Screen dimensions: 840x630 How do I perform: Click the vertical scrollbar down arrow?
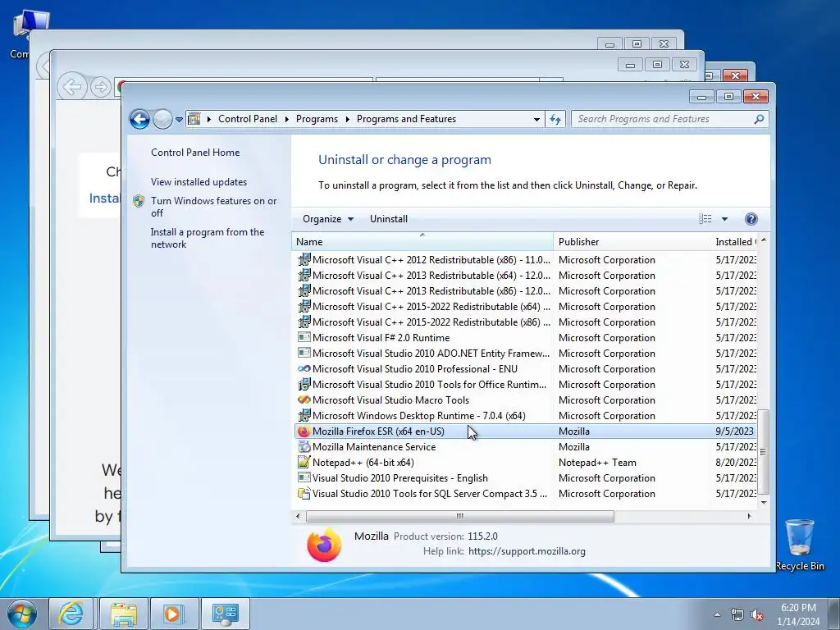tap(764, 503)
